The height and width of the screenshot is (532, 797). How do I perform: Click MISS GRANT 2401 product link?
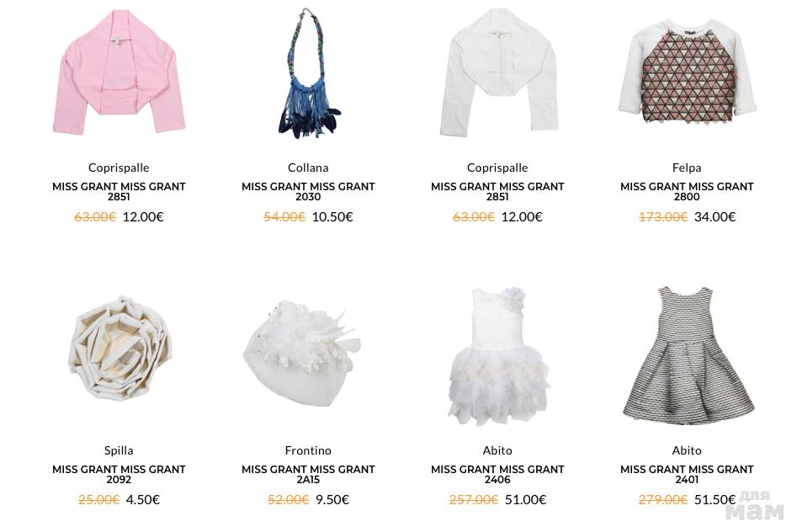click(x=687, y=474)
